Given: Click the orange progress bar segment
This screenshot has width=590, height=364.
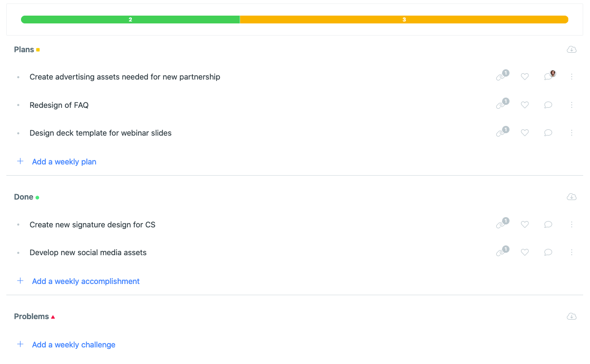Looking at the screenshot, I should (x=404, y=20).
